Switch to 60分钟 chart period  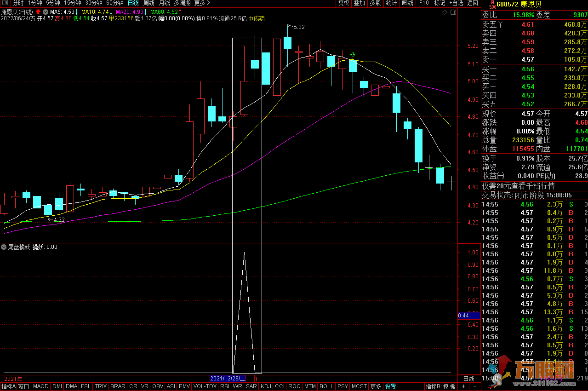115,3
